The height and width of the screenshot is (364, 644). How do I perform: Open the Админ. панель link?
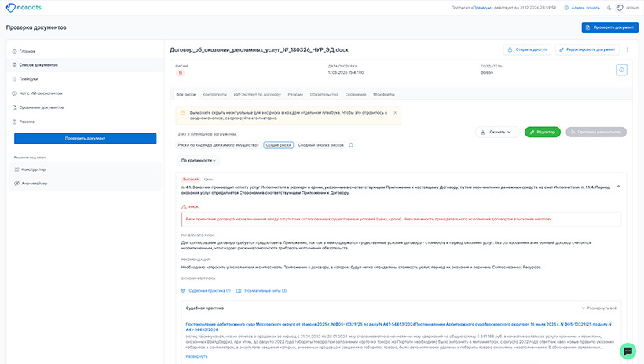click(582, 8)
